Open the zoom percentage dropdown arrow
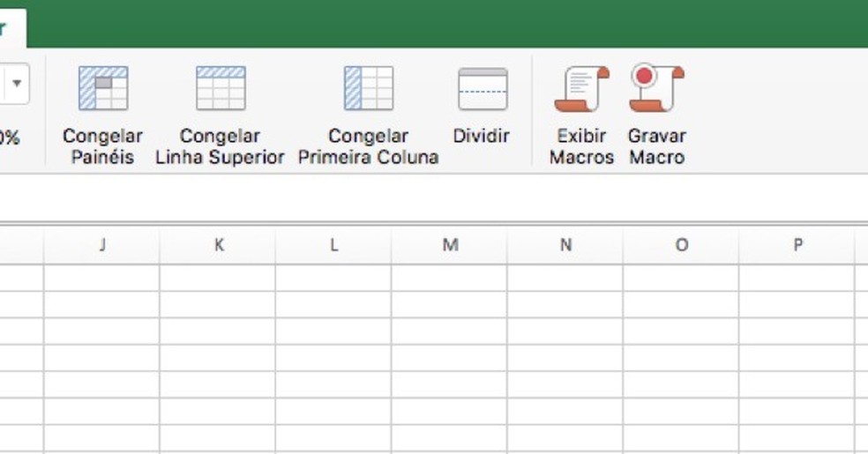 pyautogui.click(x=16, y=86)
